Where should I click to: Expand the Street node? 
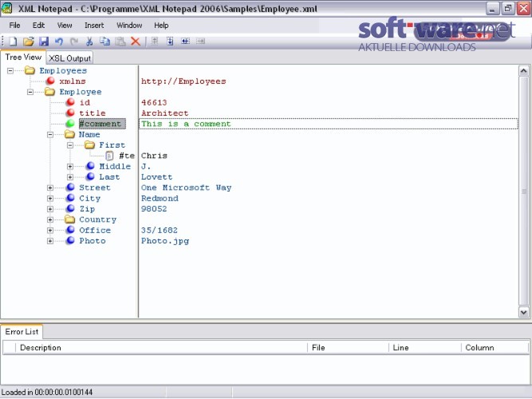click(x=50, y=188)
